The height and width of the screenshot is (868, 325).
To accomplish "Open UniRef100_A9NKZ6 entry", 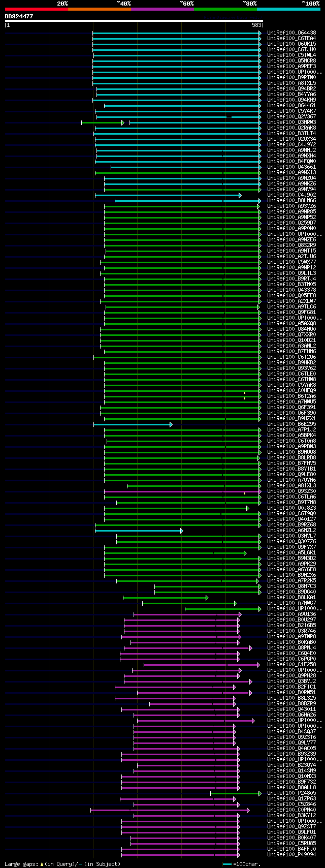I will 291,183.
